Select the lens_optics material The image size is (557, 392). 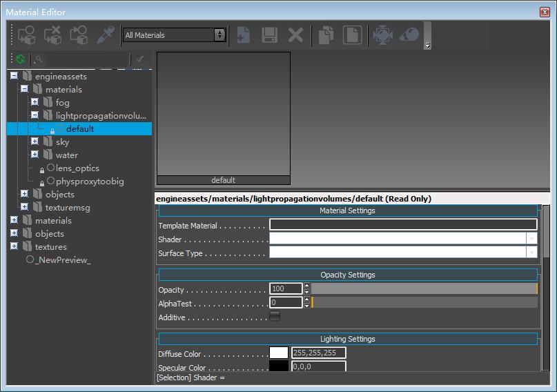pos(77,168)
